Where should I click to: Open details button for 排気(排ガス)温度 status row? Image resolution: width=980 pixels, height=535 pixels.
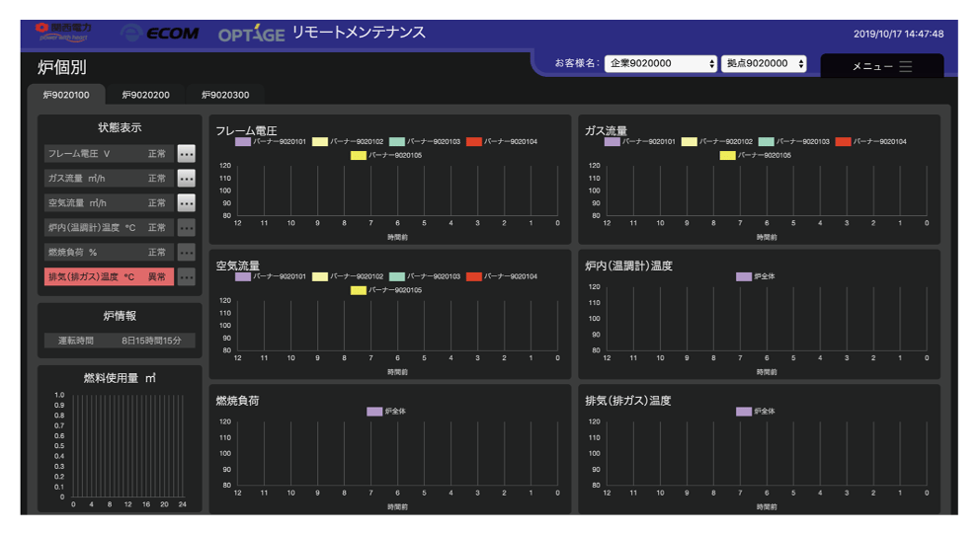(187, 277)
